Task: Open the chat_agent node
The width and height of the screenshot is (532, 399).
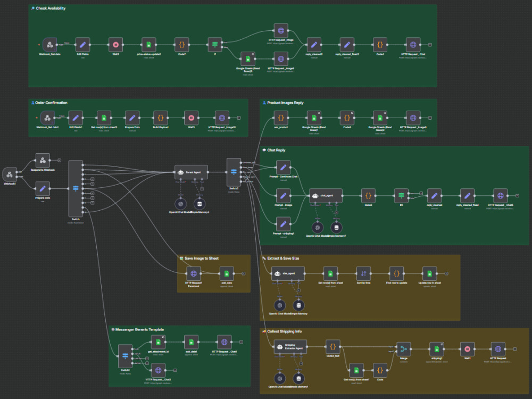Action: pos(326,195)
